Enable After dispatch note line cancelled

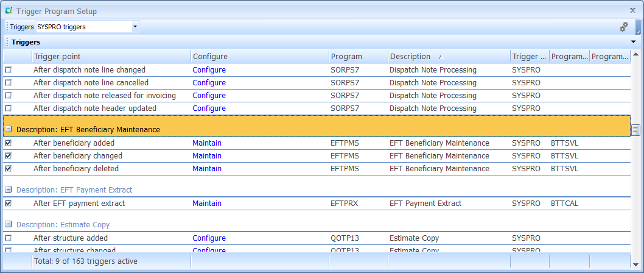[8, 83]
